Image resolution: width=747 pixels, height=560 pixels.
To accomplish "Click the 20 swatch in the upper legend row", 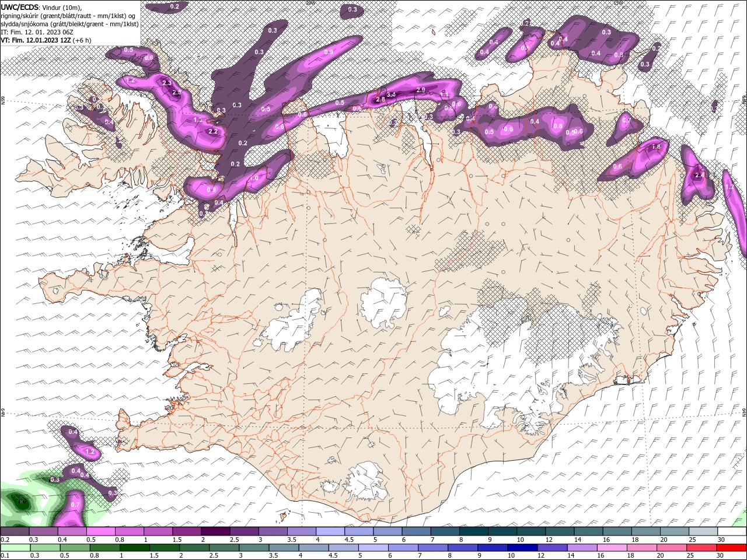I will pyautogui.click(x=675, y=531).
